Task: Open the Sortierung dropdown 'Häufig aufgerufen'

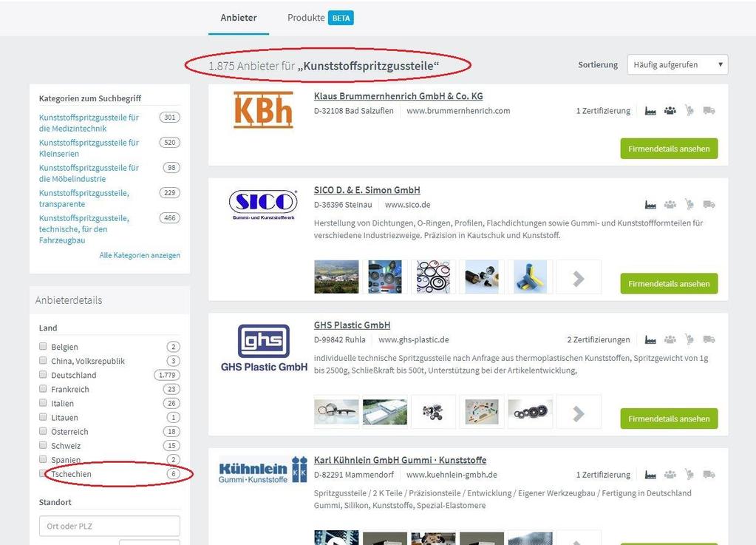Action: point(678,64)
